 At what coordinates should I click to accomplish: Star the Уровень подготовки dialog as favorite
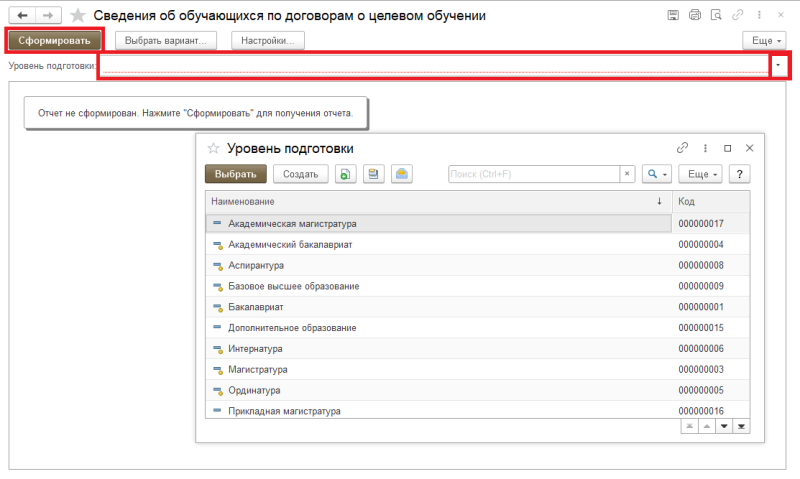point(212,148)
